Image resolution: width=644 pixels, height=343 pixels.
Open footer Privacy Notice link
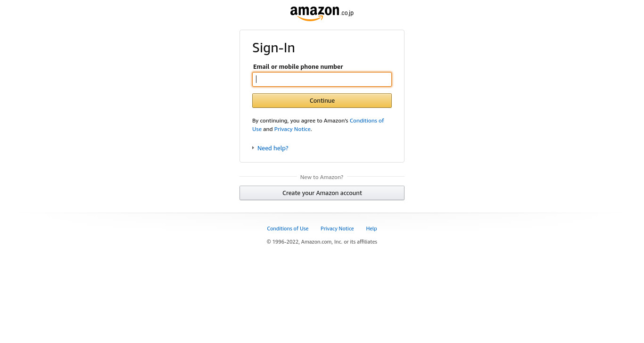337,229
